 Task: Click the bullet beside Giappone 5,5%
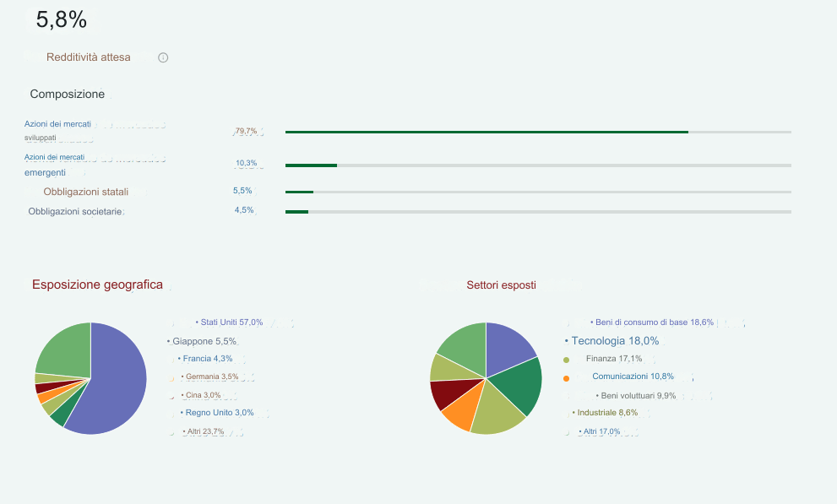click(x=169, y=340)
